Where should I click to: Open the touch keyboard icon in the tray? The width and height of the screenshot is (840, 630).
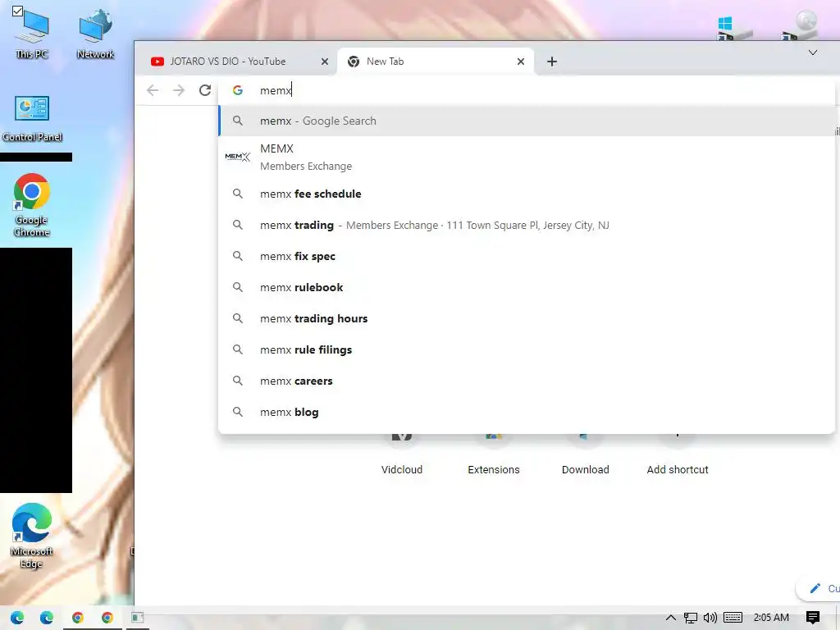(733, 618)
